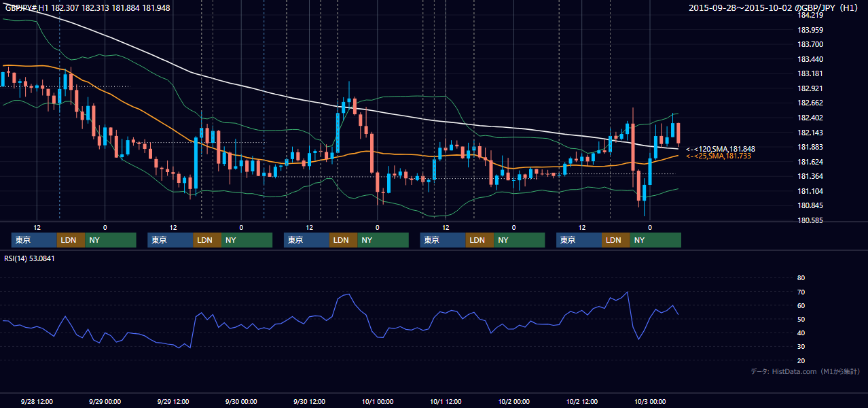Click the last red candlestick on the chart
The width and height of the screenshot is (868, 408).
coord(678,133)
